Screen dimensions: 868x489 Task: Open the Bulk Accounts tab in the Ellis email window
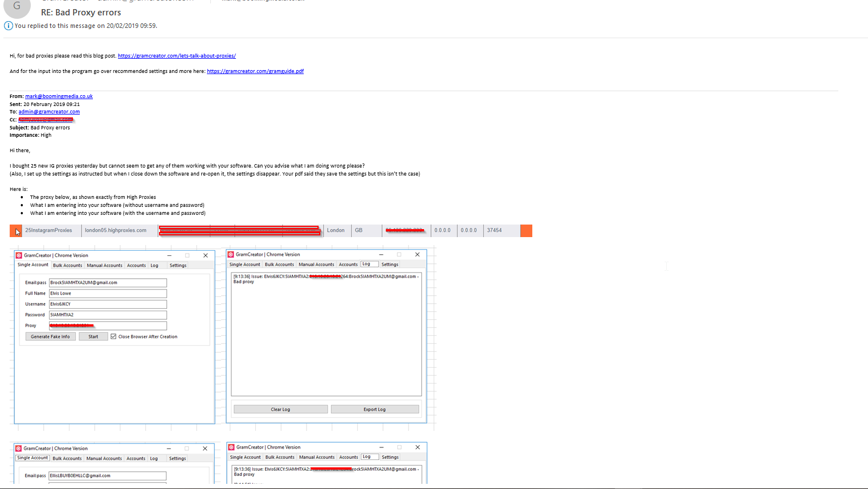point(67,458)
